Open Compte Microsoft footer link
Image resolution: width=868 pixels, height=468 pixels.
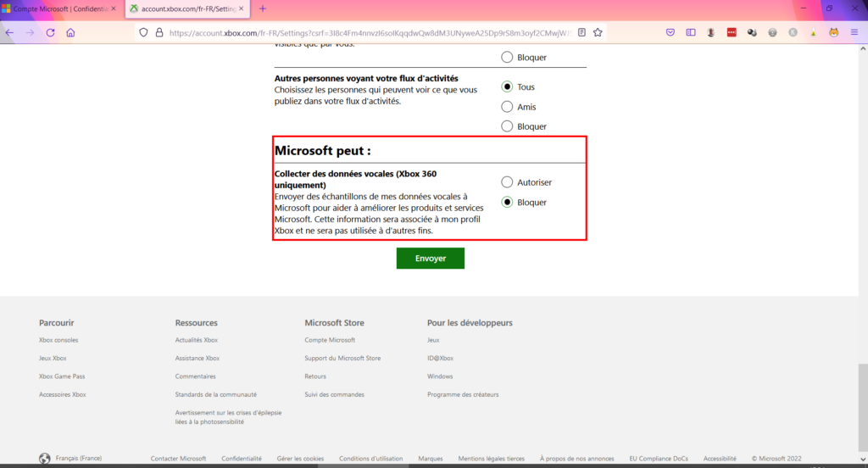330,340
